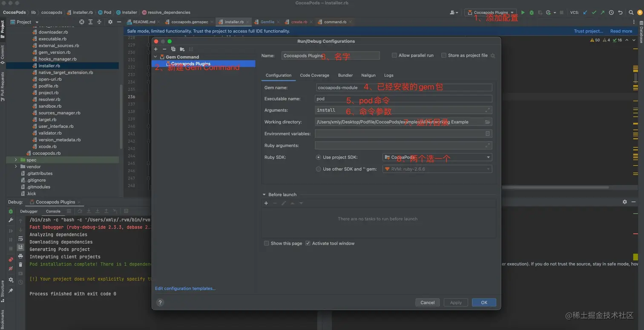
Task: Expand the vendor folder
Action: 16,167
